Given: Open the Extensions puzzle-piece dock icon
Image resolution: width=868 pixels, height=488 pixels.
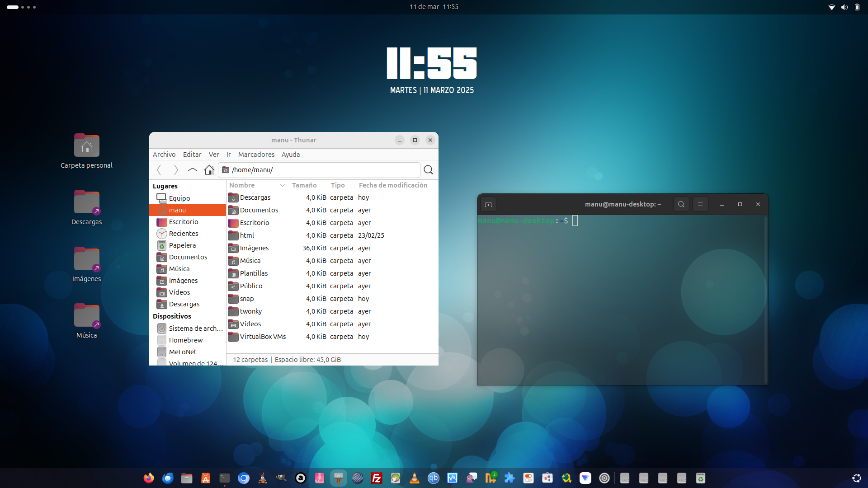Looking at the screenshot, I should tap(509, 478).
